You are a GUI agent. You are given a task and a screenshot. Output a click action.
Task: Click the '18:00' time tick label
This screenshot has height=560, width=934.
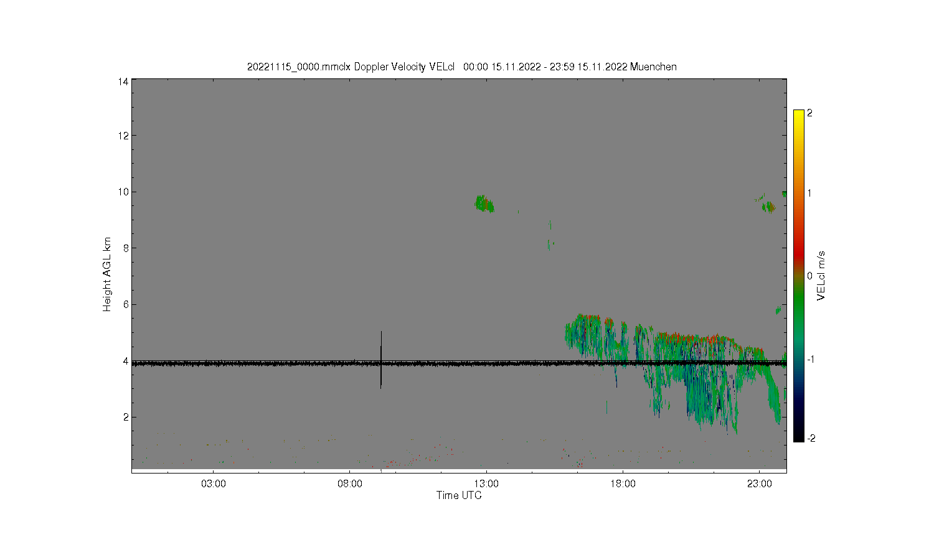click(623, 484)
